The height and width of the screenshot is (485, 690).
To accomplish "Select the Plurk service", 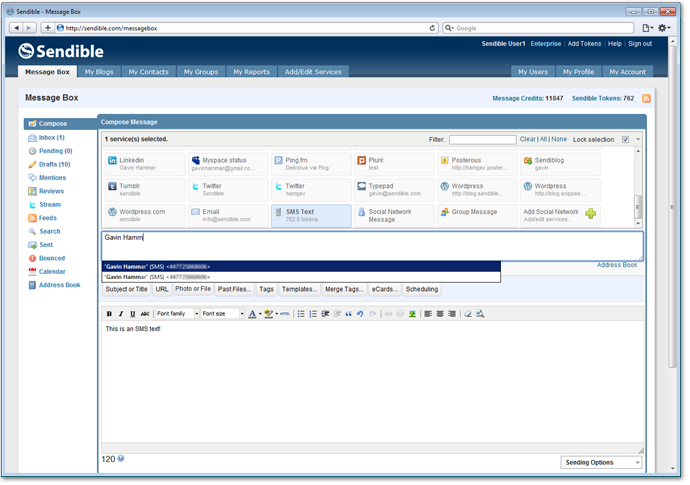I will [x=396, y=165].
